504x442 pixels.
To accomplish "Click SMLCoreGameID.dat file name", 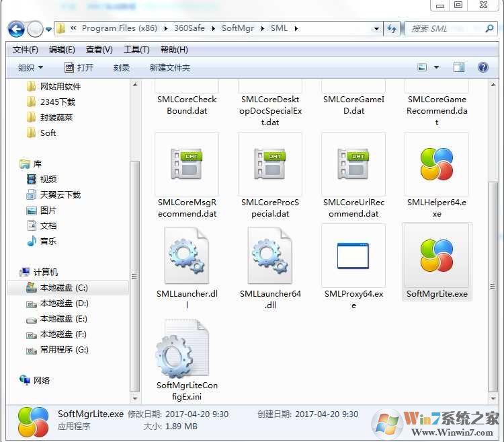I will tap(353, 105).
